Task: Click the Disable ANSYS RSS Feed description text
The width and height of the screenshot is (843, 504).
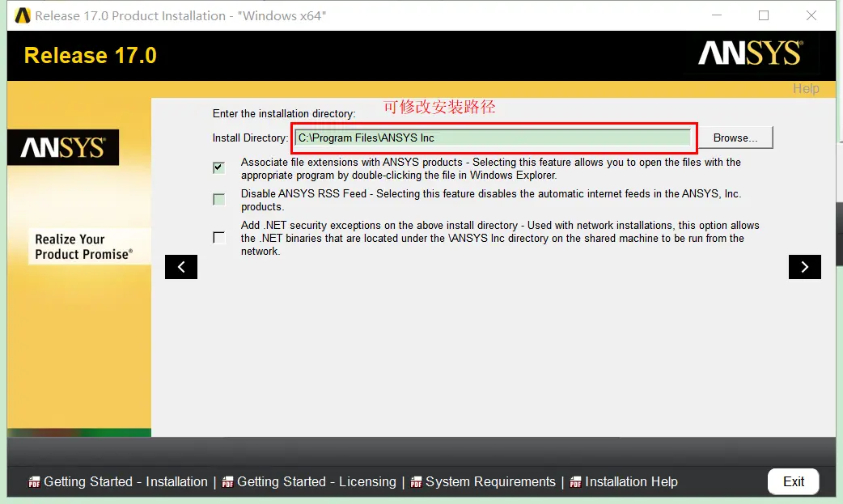Action: [x=491, y=200]
